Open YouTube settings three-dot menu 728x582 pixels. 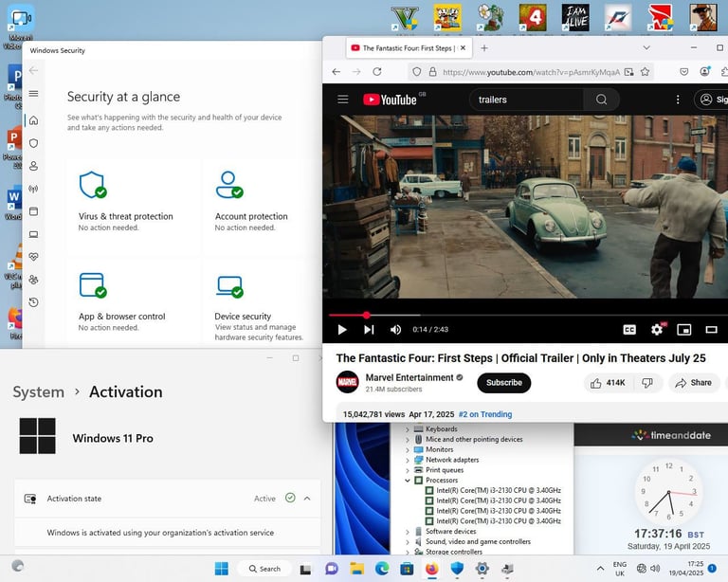[x=678, y=100]
